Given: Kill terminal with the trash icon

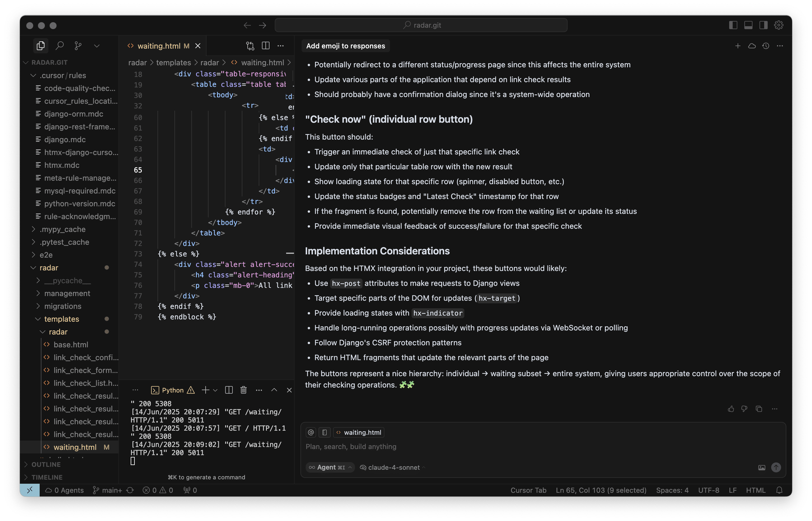Looking at the screenshot, I should pyautogui.click(x=244, y=390).
